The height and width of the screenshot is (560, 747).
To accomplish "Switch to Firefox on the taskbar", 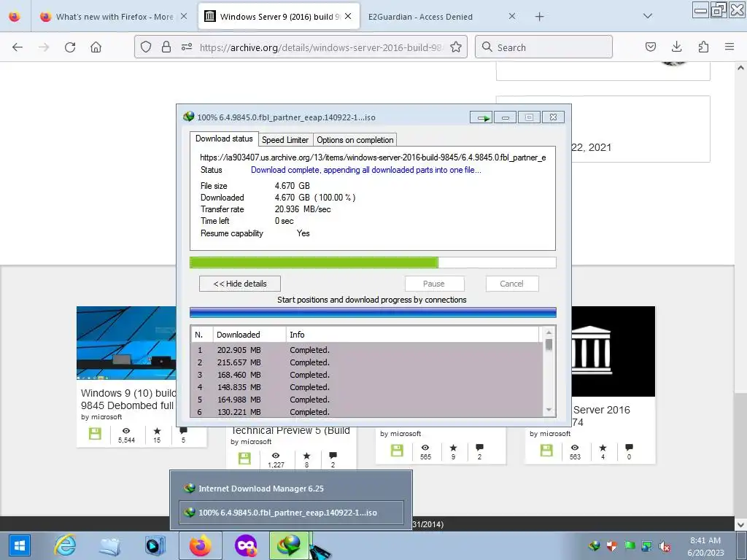I will point(200,545).
